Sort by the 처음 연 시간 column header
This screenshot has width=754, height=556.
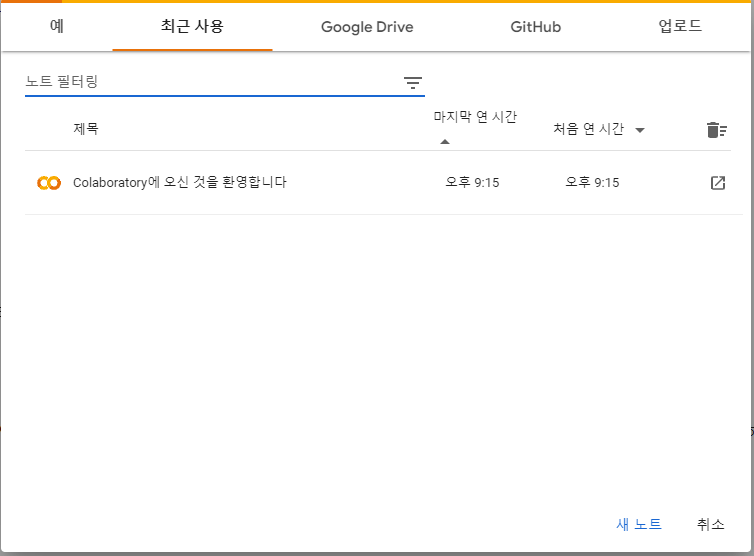[x=589, y=129]
